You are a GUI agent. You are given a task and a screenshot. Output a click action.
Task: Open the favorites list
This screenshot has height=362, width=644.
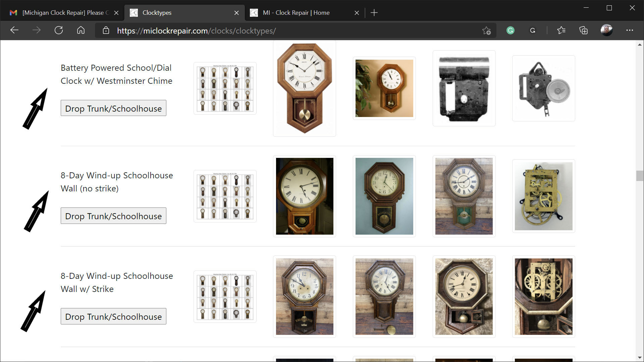[x=561, y=31]
